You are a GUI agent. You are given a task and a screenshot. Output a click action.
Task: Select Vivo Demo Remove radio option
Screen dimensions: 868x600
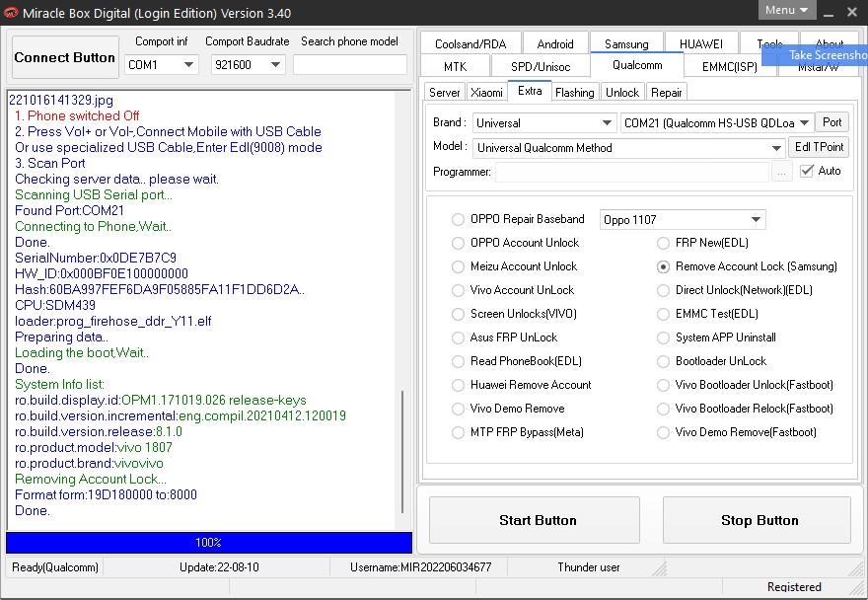(508, 409)
